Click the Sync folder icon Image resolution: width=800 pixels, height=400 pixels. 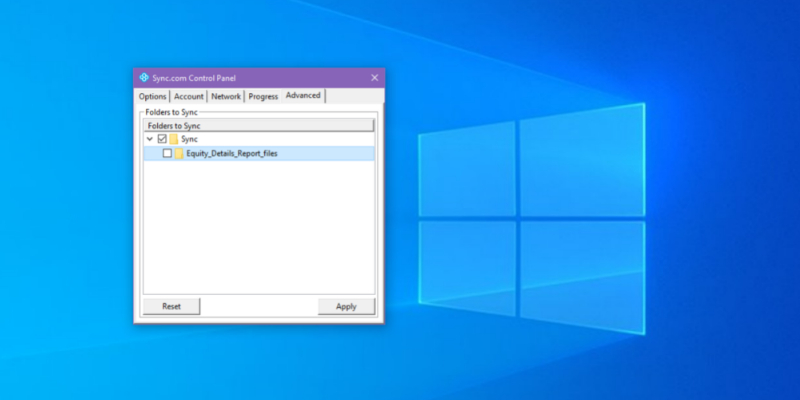pyautogui.click(x=174, y=139)
